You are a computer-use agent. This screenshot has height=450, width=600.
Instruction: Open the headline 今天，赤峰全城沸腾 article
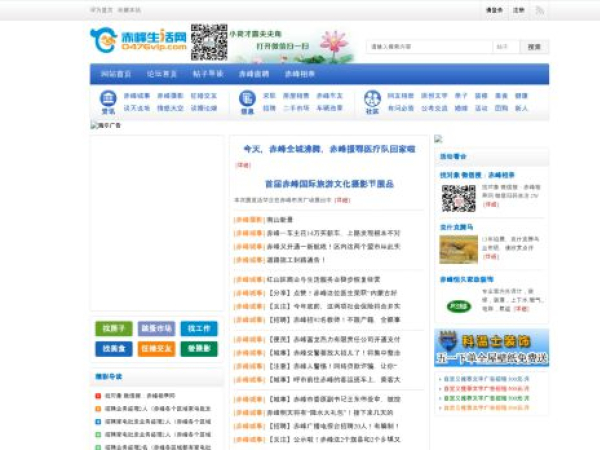(x=329, y=149)
